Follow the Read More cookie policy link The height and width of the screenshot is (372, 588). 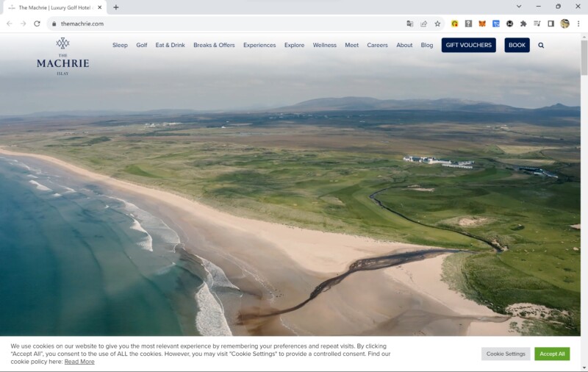coord(79,362)
